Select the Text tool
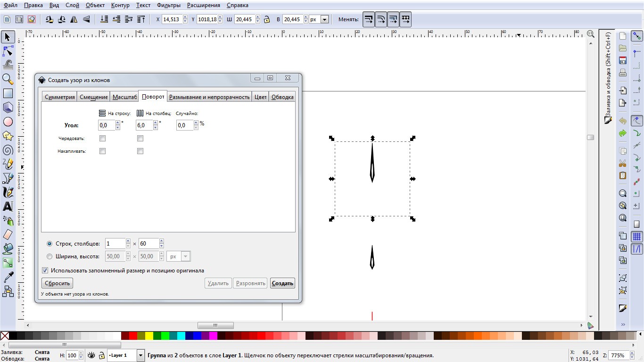Image resolution: width=644 pixels, height=362 pixels. (x=8, y=206)
